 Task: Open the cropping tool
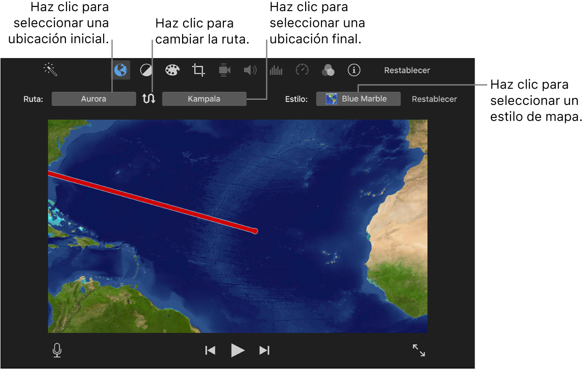point(198,70)
